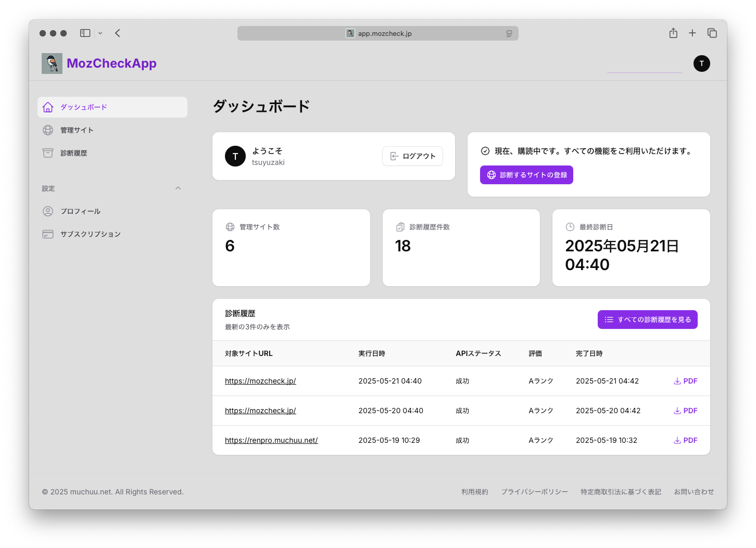Open サブスクリプション settings page
This screenshot has width=756, height=548.
coord(90,234)
